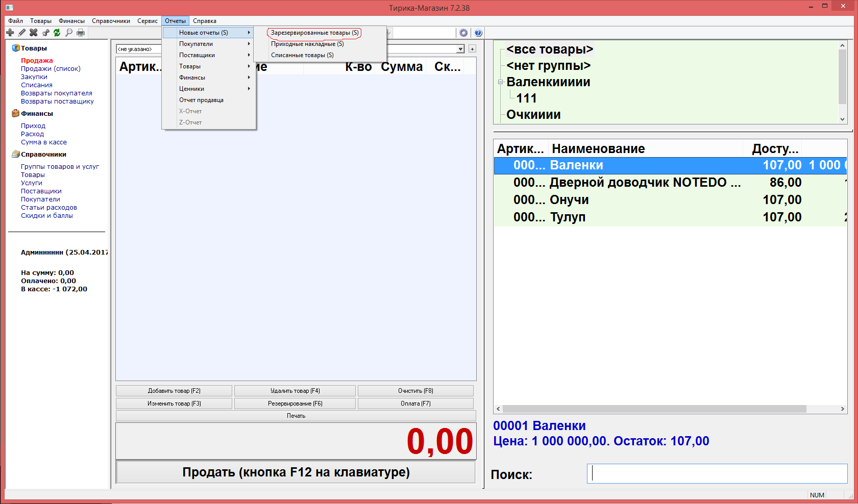Click the Продать (кнопка F12) button

296,472
